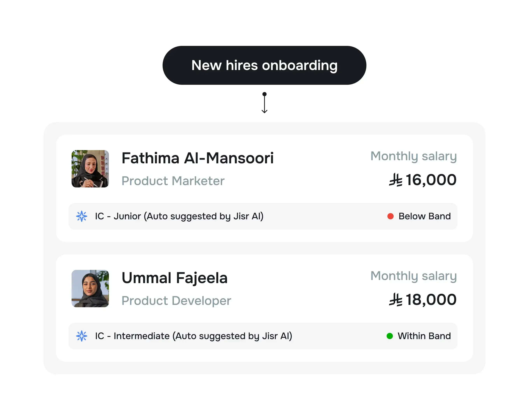Screen dimensions: 529x420
Task: Click the red Below Band status dot
Action: [390, 216]
